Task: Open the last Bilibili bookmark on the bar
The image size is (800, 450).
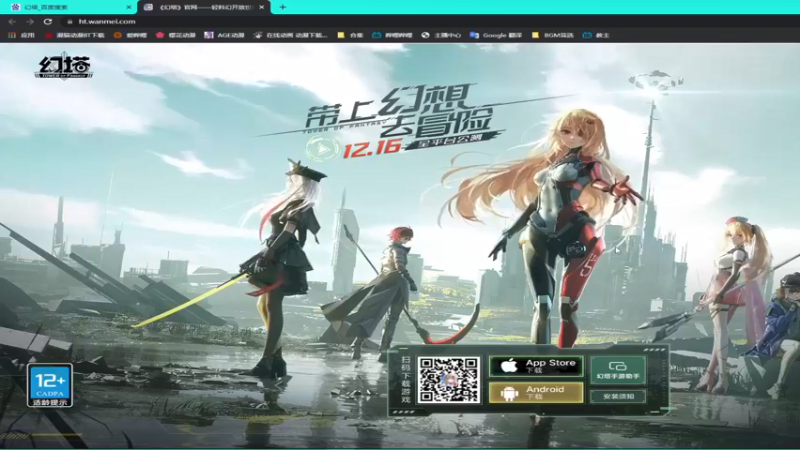Action: pyautogui.click(x=596, y=35)
